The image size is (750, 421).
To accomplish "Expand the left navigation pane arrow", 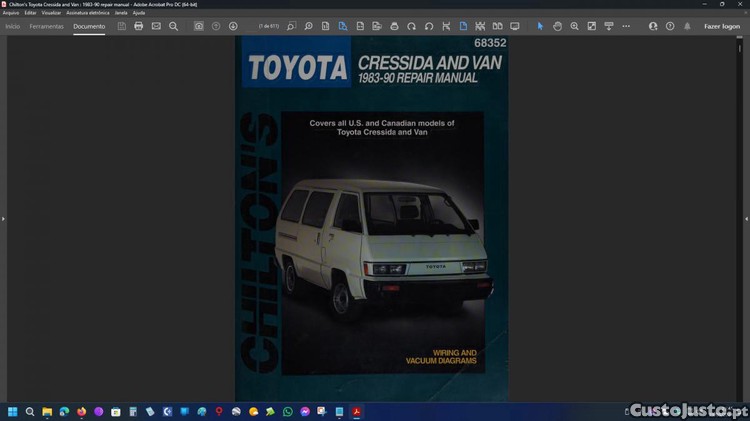I will 3,218.
